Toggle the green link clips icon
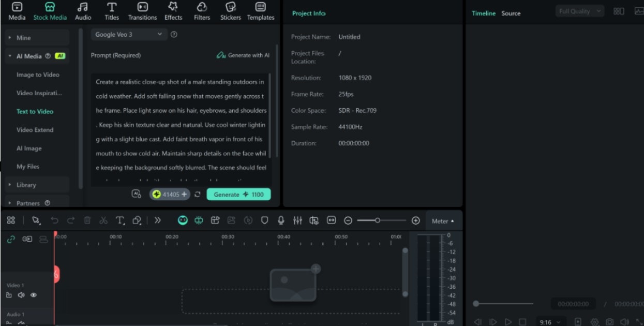The width and height of the screenshot is (644, 326). pyautogui.click(x=11, y=239)
